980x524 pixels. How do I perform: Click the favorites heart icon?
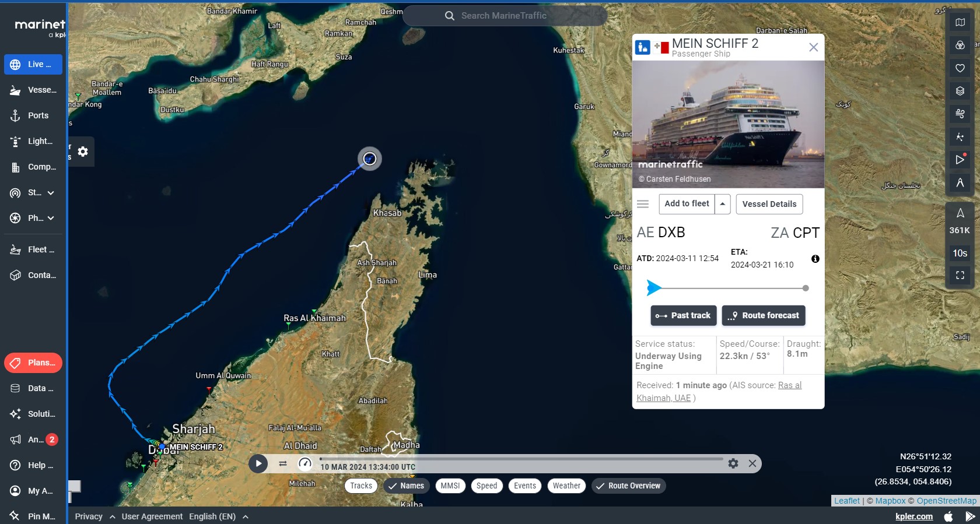click(960, 68)
